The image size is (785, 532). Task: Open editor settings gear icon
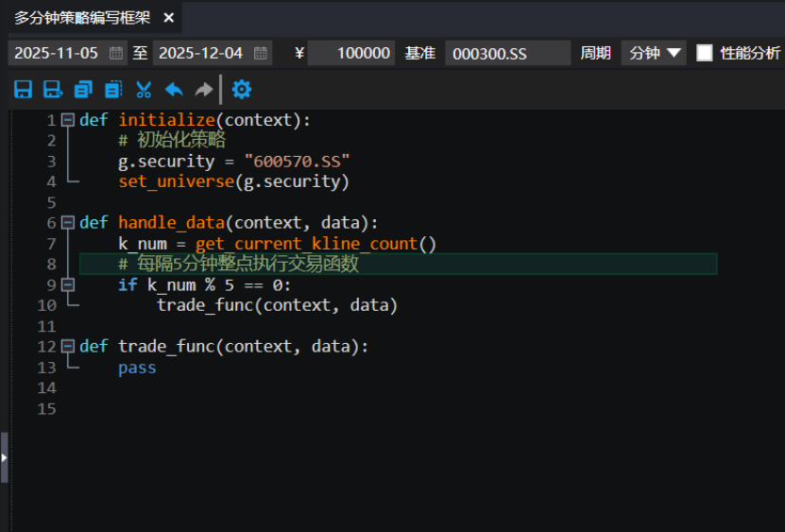pos(242,90)
